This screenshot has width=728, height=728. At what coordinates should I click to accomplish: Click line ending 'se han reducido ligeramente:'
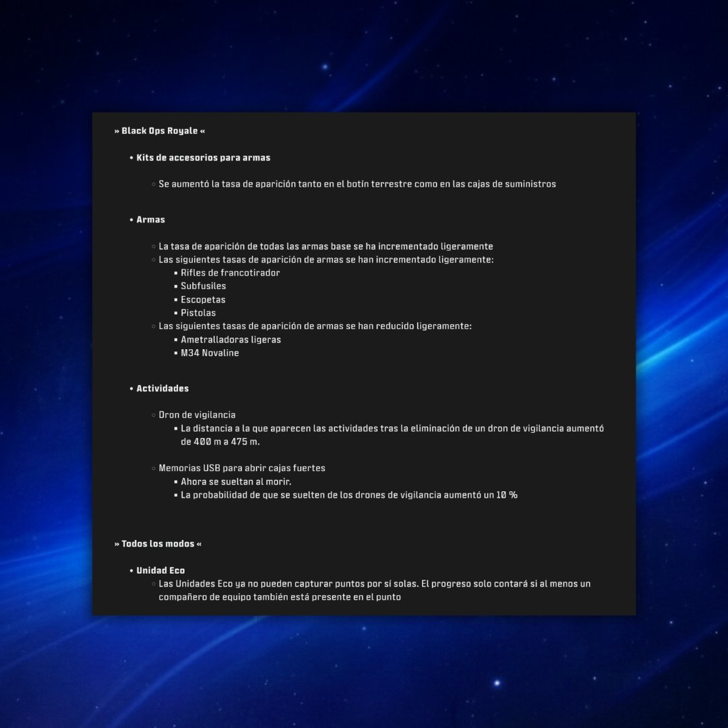(x=315, y=326)
